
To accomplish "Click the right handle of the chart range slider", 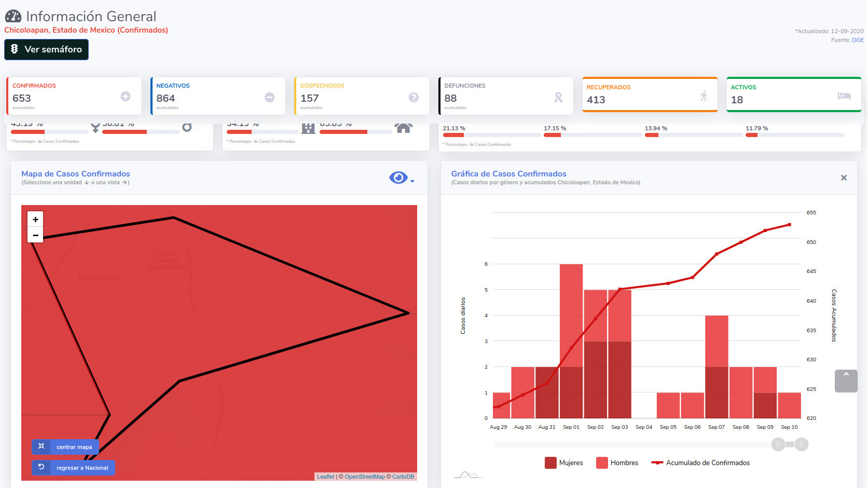I will click(x=802, y=444).
